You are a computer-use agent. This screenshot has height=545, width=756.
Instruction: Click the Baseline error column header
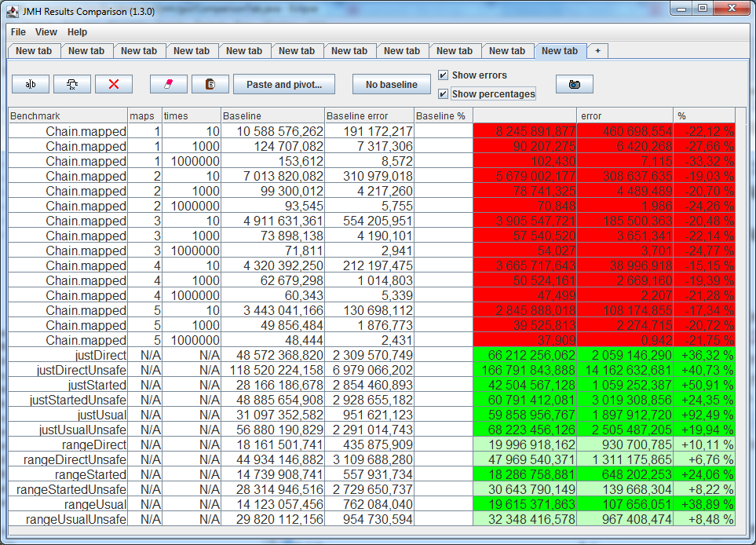(x=369, y=115)
